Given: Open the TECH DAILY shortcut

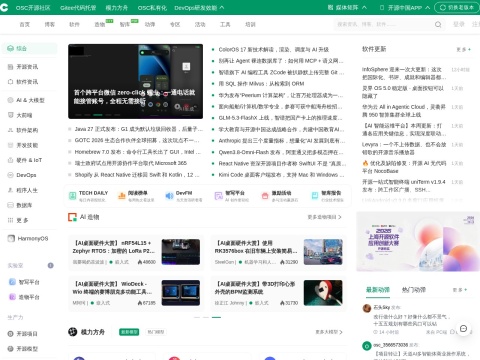Looking at the screenshot, I should tap(88, 196).
